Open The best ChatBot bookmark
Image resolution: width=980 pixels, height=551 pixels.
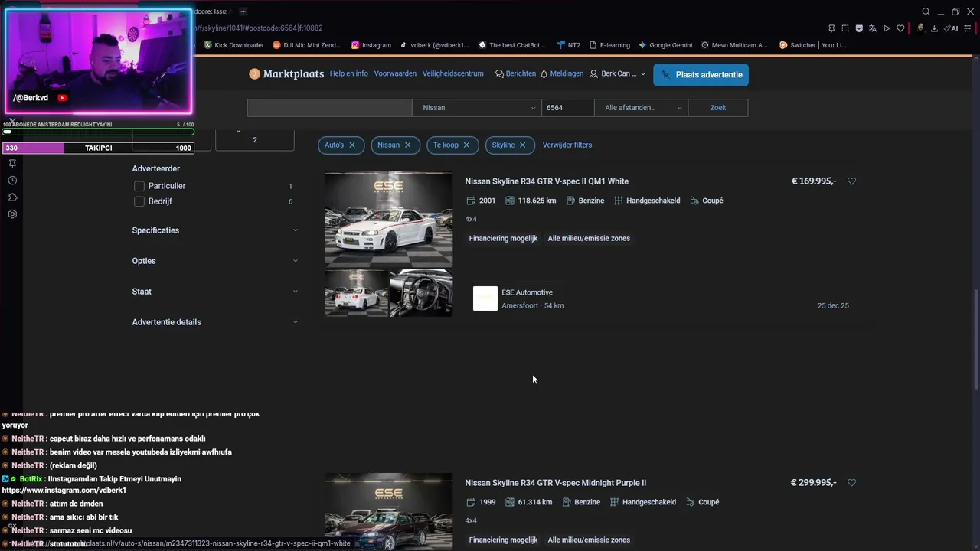(511, 45)
